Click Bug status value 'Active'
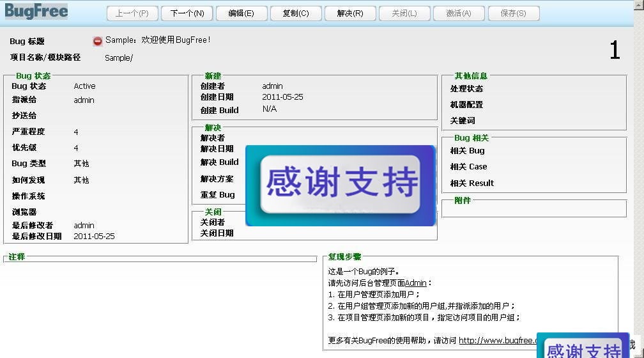The image size is (644, 358). pyautogui.click(x=84, y=86)
